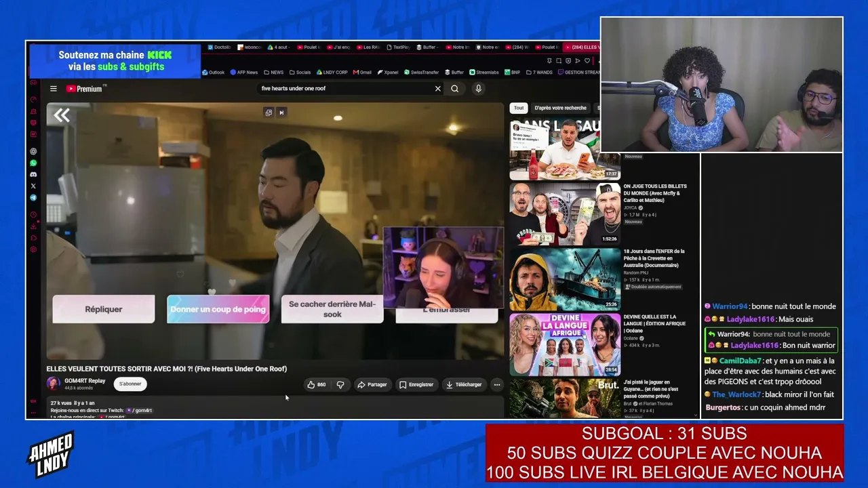This screenshot has width=868, height=488.
Task: Open the Gmail bookmark
Action: pyautogui.click(x=362, y=73)
